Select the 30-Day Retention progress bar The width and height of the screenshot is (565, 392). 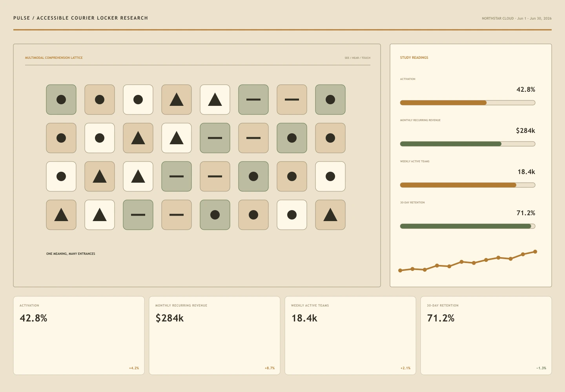[x=468, y=226]
